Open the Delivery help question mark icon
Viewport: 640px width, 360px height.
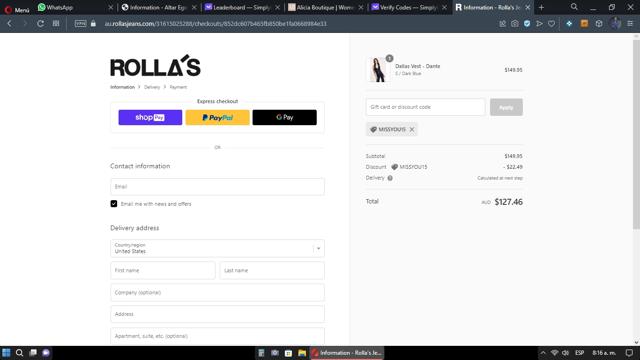click(x=390, y=178)
